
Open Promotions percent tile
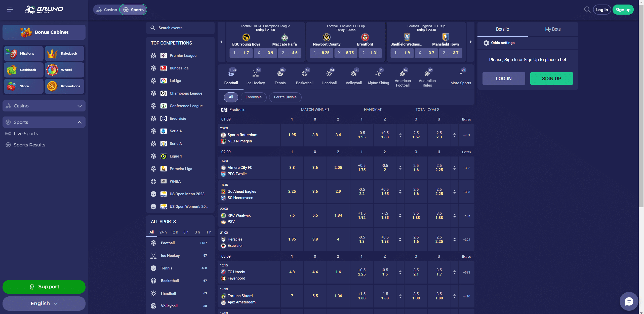pyautogui.click(x=64, y=86)
